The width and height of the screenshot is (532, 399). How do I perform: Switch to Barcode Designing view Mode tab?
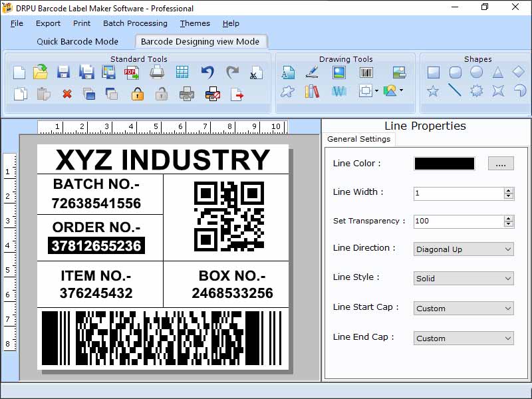[x=200, y=41]
